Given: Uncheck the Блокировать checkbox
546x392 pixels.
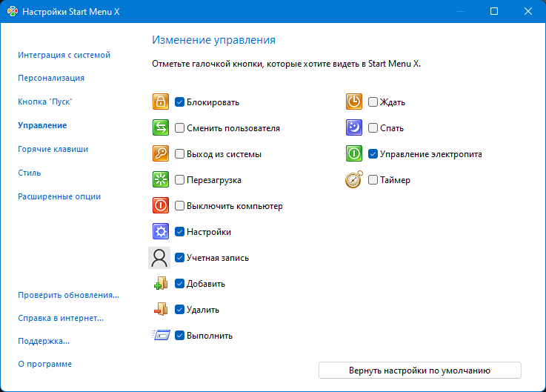Looking at the screenshot, I should pyautogui.click(x=179, y=102).
